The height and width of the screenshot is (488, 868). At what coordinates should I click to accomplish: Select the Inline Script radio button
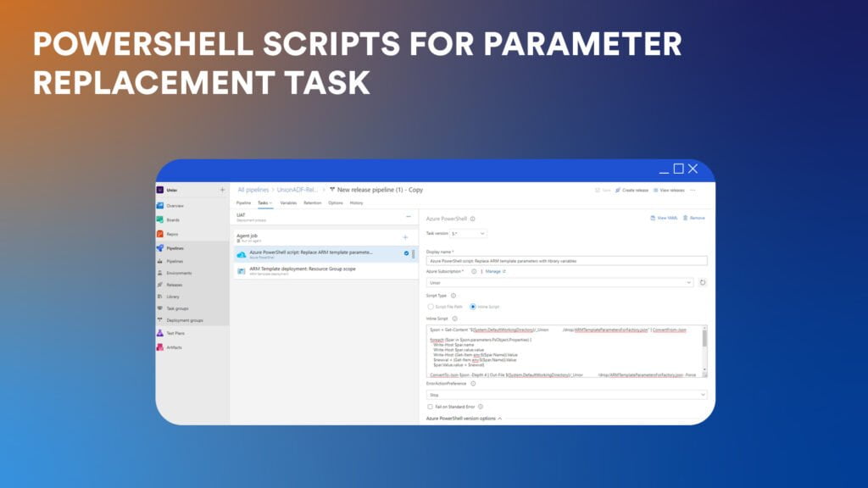click(473, 307)
